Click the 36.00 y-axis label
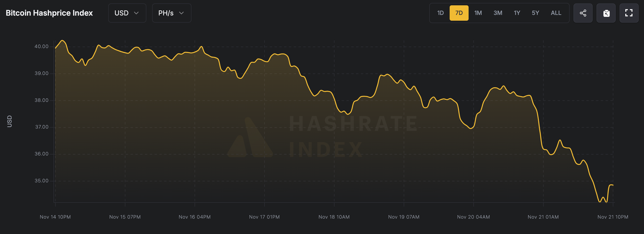 coord(42,154)
